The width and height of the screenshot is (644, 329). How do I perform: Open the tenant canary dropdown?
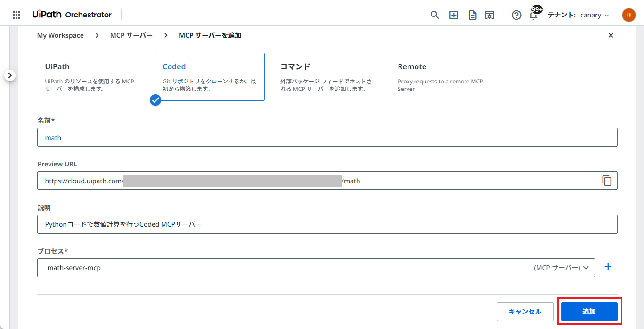[595, 15]
